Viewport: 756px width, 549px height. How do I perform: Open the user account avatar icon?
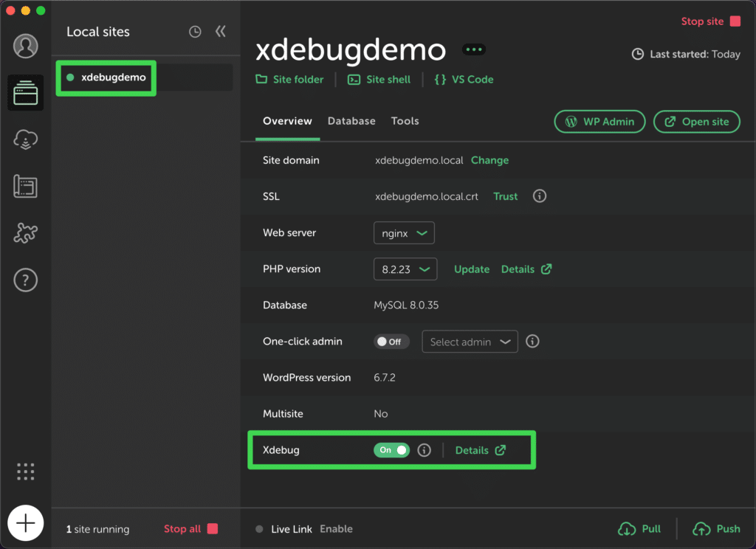[26, 46]
